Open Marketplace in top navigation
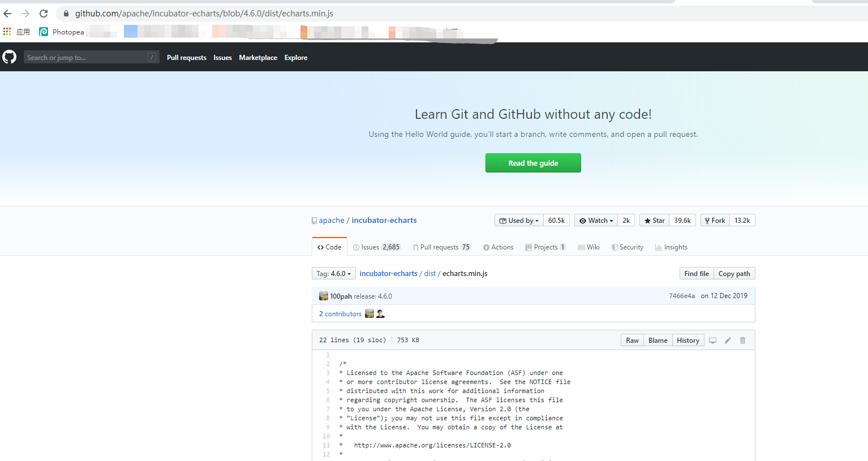The height and width of the screenshot is (461, 868). pyautogui.click(x=258, y=58)
